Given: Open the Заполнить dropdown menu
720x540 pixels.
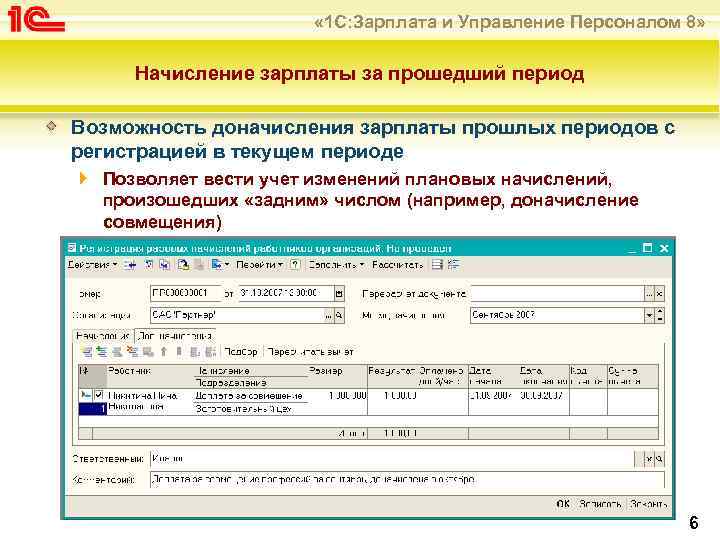Looking at the screenshot, I should 337,265.
